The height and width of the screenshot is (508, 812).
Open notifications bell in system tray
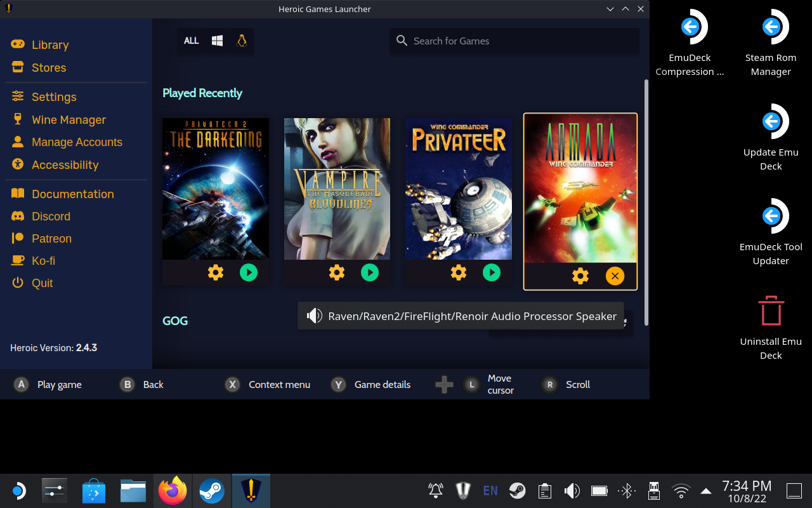click(x=436, y=490)
